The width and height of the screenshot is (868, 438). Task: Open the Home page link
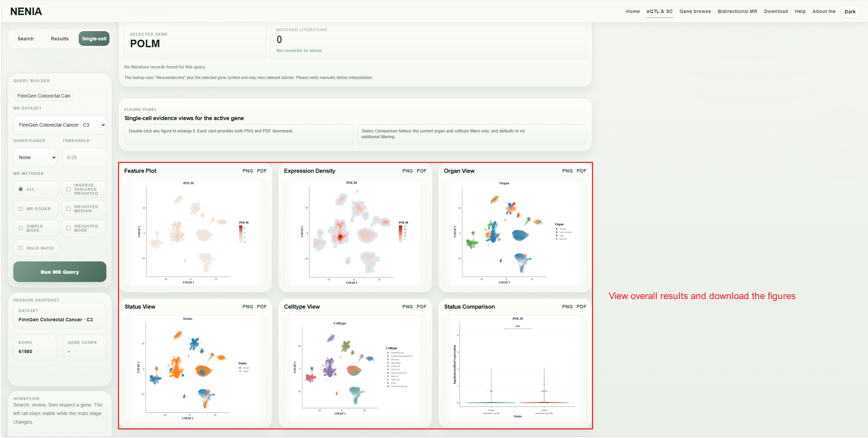click(x=633, y=11)
